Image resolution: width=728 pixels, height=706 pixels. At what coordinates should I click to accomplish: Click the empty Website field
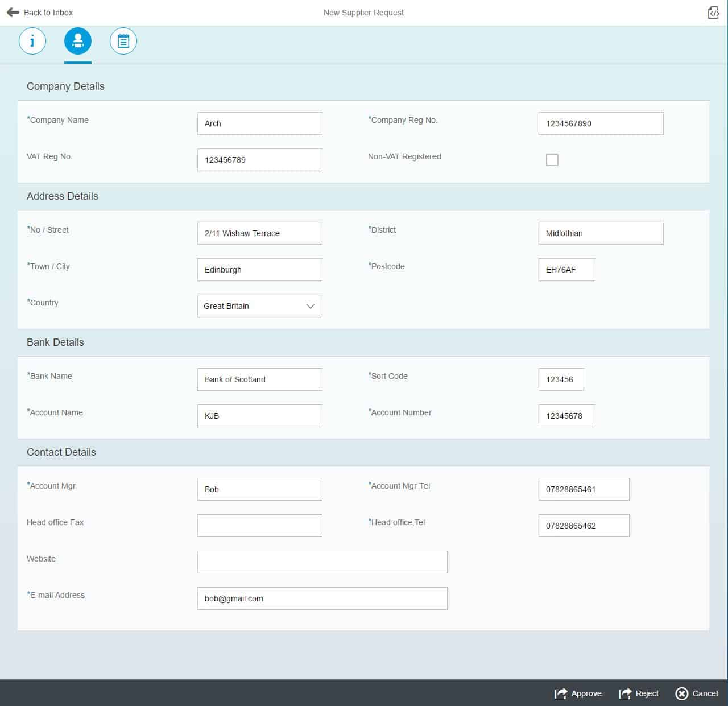(322, 562)
